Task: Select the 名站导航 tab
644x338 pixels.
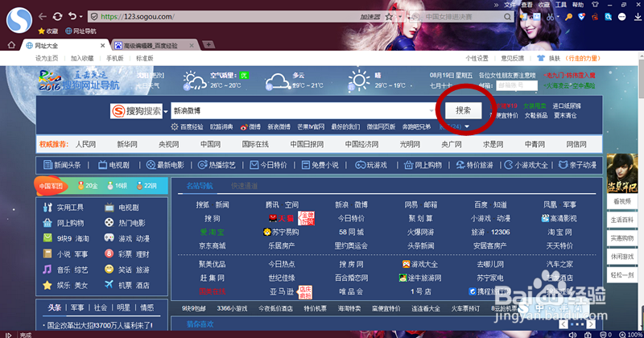Action: [x=200, y=186]
